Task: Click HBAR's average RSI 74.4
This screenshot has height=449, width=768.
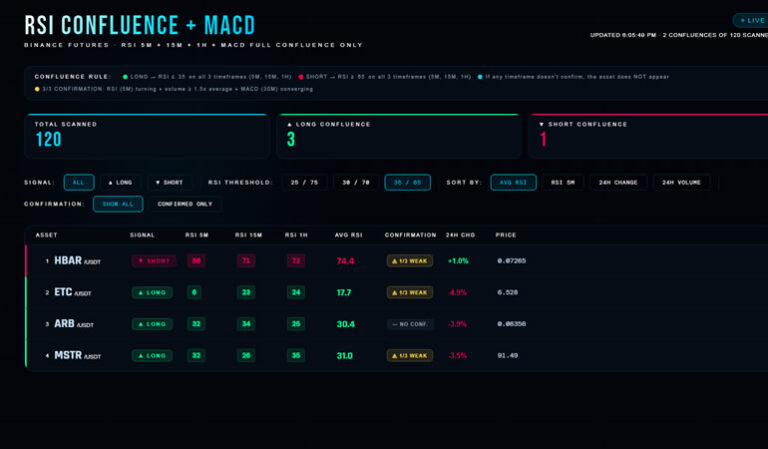Action: coord(345,261)
